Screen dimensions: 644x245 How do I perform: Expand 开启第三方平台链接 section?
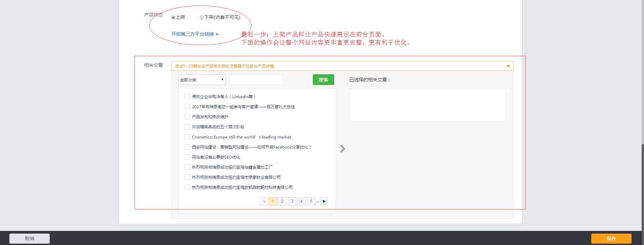(x=195, y=34)
